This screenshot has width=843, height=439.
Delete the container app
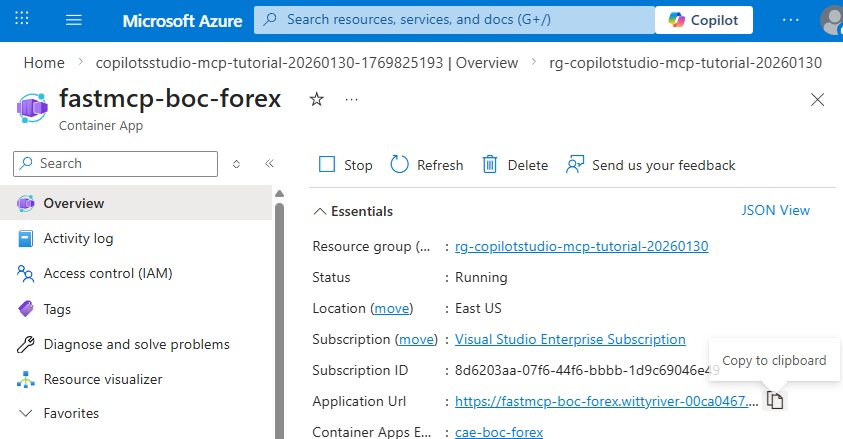point(515,165)
